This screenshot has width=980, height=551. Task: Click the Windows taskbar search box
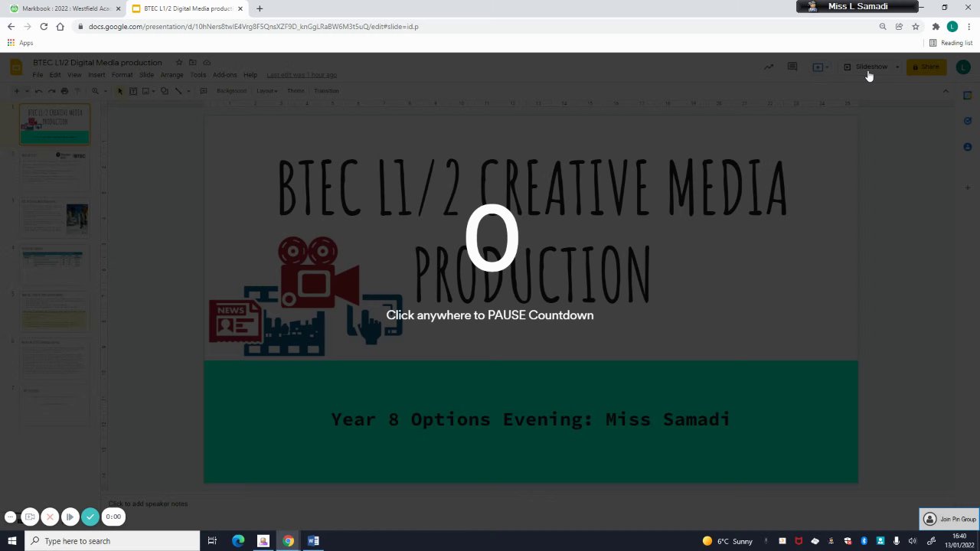pos(112,541)
